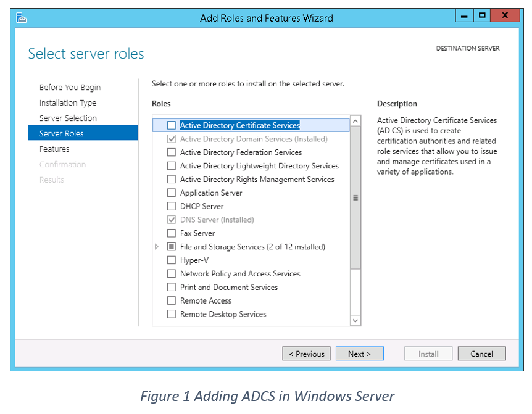The width and height of the screenshot is (532, 414).
Task: Click the wizard icon in the title bar
Action: coord(21,18)
